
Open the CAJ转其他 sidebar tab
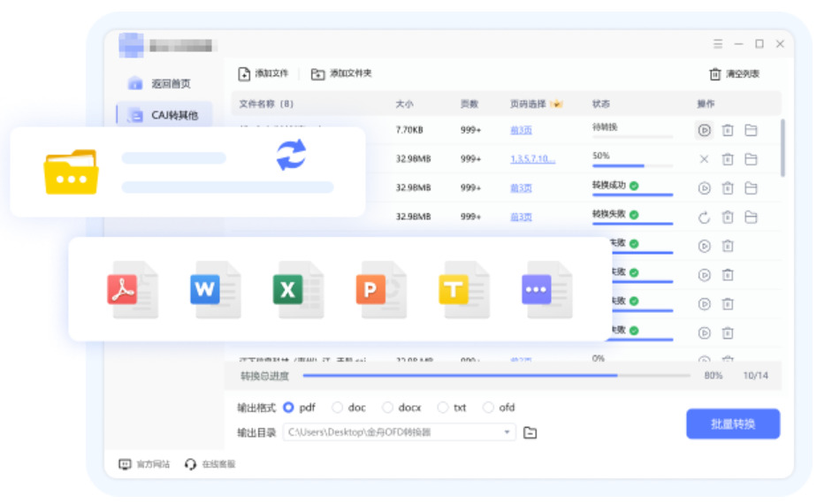coord(164,115)
